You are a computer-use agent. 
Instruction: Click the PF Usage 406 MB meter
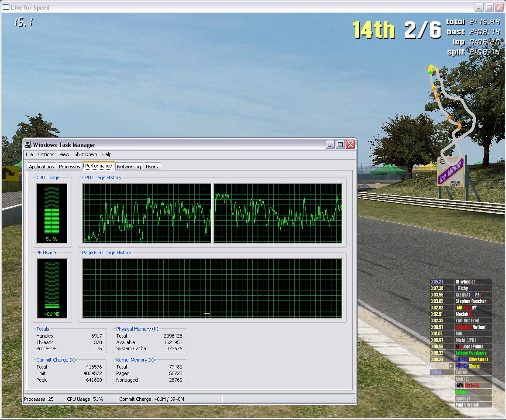pyautogui.click(x=52, y=288)
